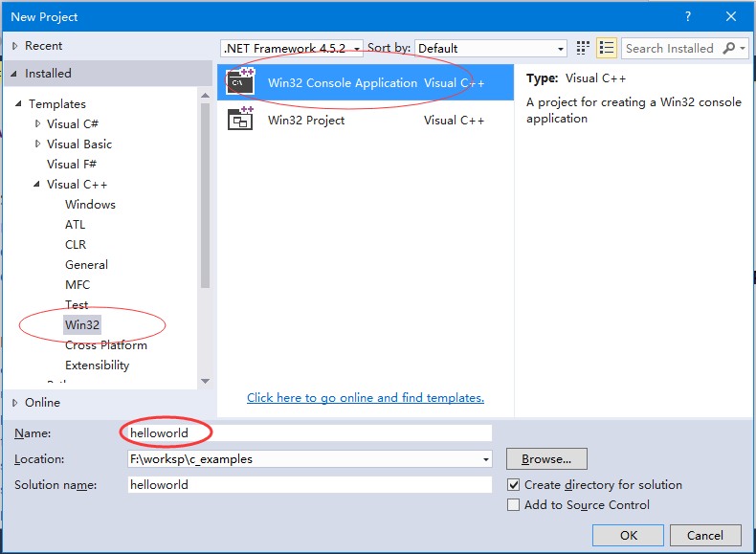Open the .NET Framework version dropdown
The height and width of the screenshot is (554, 756).
(x=292, y=48)
